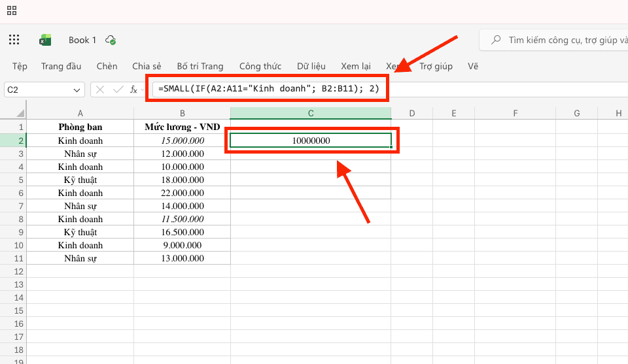Click inside the formula bar text
Screen dimensions: 628x364
click(x=268, y=88)
